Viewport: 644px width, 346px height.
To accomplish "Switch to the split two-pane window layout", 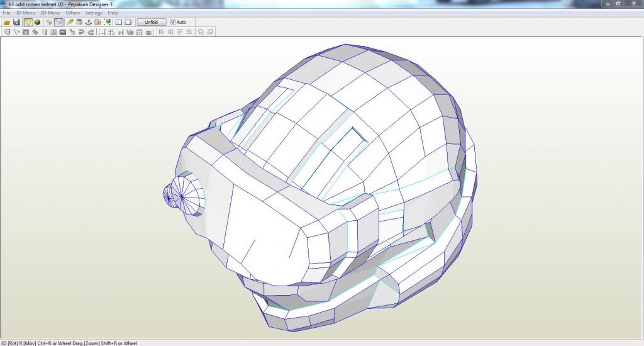I will [119, 22].
